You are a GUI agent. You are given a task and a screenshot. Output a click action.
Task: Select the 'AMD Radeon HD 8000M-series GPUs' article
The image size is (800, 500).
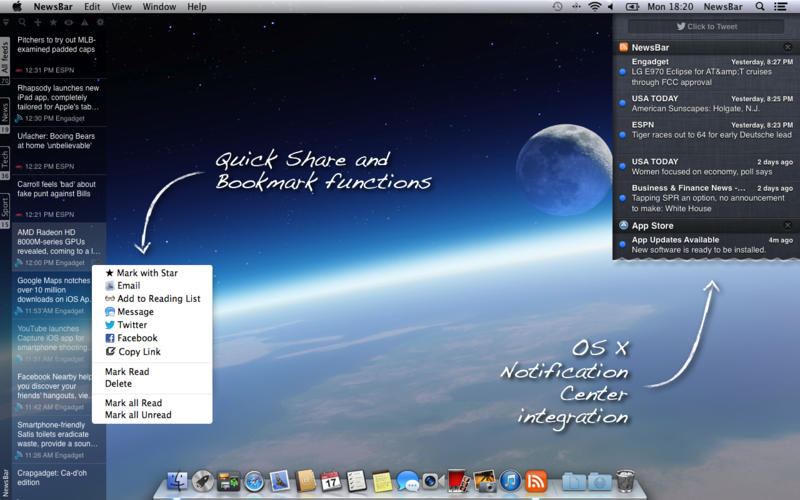(59, 247)
